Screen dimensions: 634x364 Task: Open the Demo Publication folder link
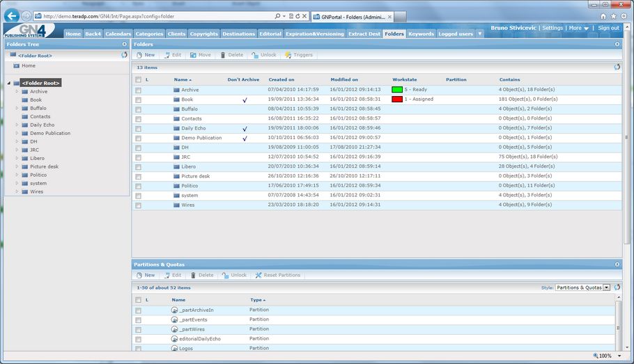click(x=201, y=138)
